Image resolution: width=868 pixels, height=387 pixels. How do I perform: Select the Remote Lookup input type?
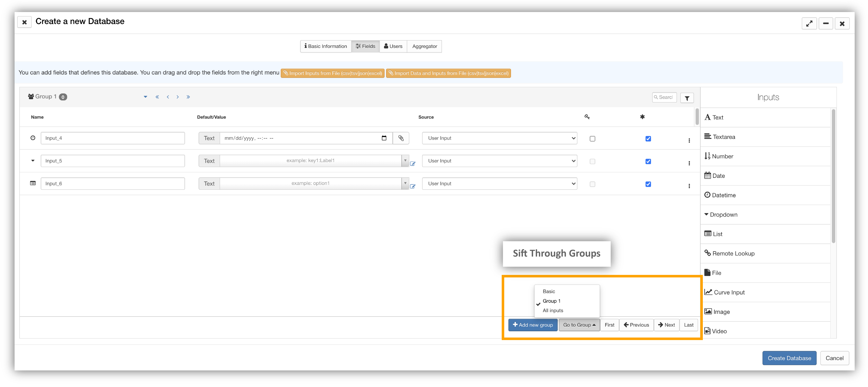tap(765, 254)
